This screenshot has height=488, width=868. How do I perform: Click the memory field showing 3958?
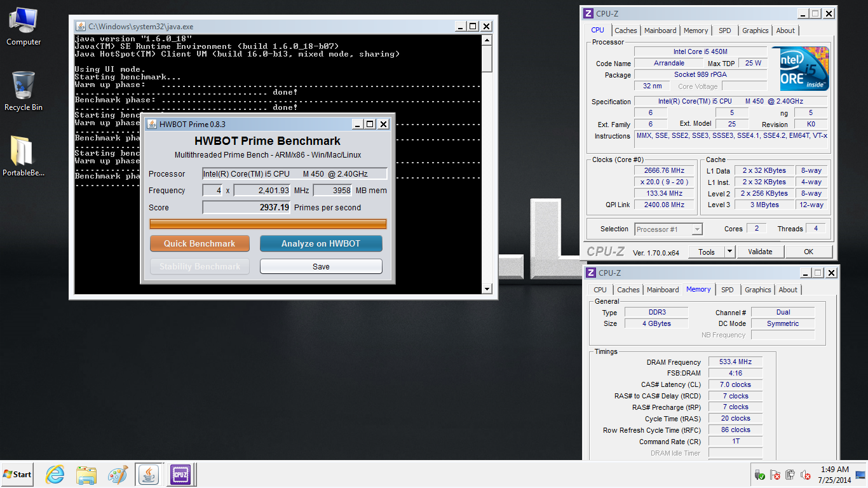(332, 190)
